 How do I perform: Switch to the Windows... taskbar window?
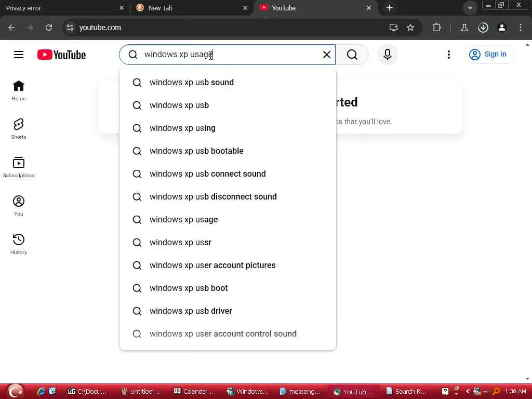248,392
